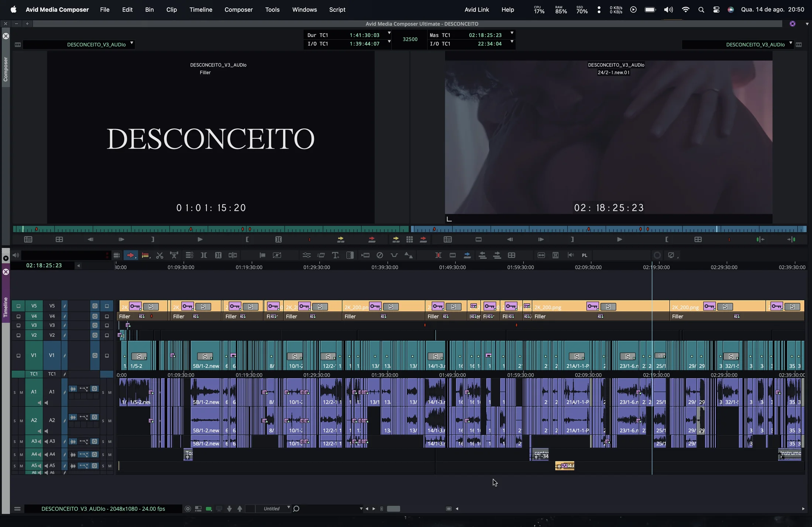Step forward one frame in record monitor
This screenshot has height=527, width=812.
pyautogui.click(x=541, y=240)
